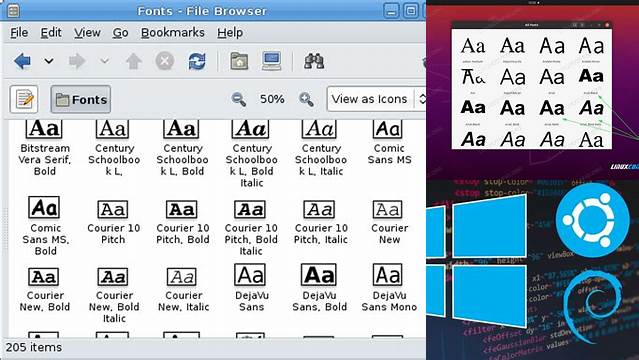The height and width of the screenshot is (360, 639).
Task: Select the Comic Sans MS, Bold icon
Action: [x=44, y=208]
